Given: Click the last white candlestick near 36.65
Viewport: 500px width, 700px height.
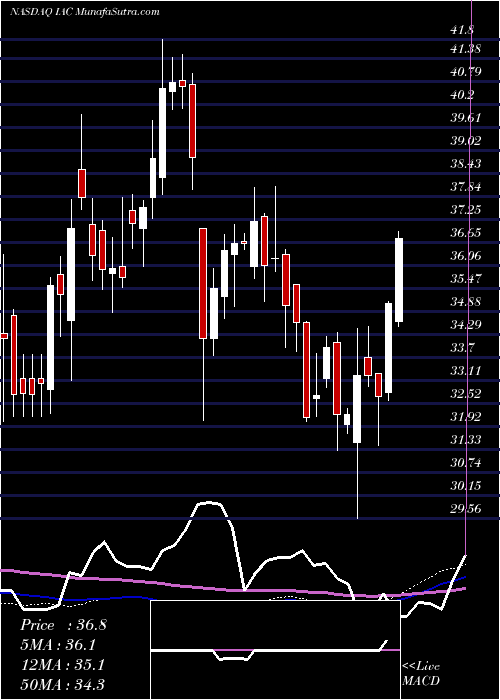Looking at the screenshot, I should point(399,280).
